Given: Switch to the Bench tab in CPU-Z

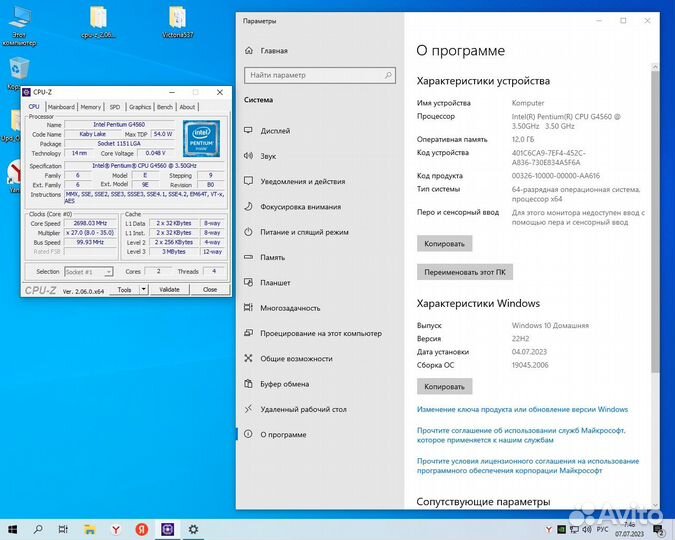Looking at the screenshot, I should click(x=164, y=107).
